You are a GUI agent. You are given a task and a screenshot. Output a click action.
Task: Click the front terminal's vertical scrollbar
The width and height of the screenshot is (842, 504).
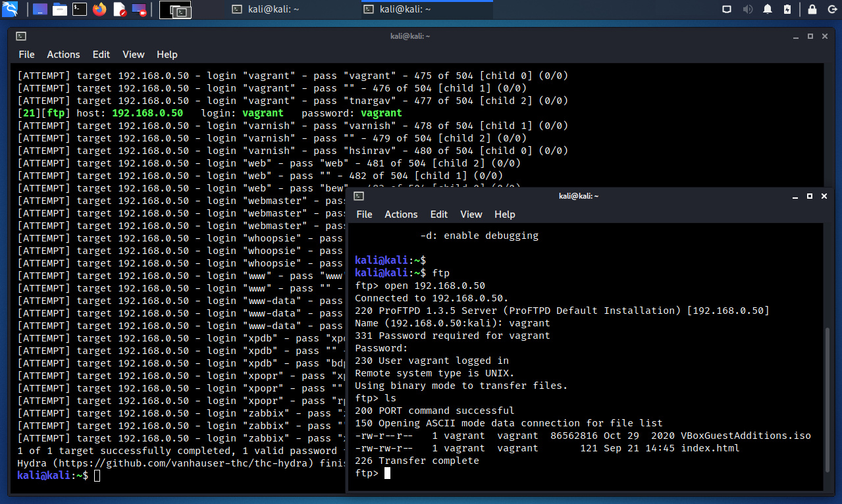pos(828,395)
